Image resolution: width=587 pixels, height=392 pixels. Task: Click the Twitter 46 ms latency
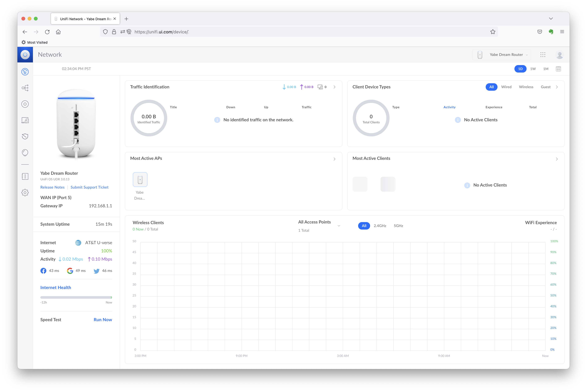coord(103,271)
